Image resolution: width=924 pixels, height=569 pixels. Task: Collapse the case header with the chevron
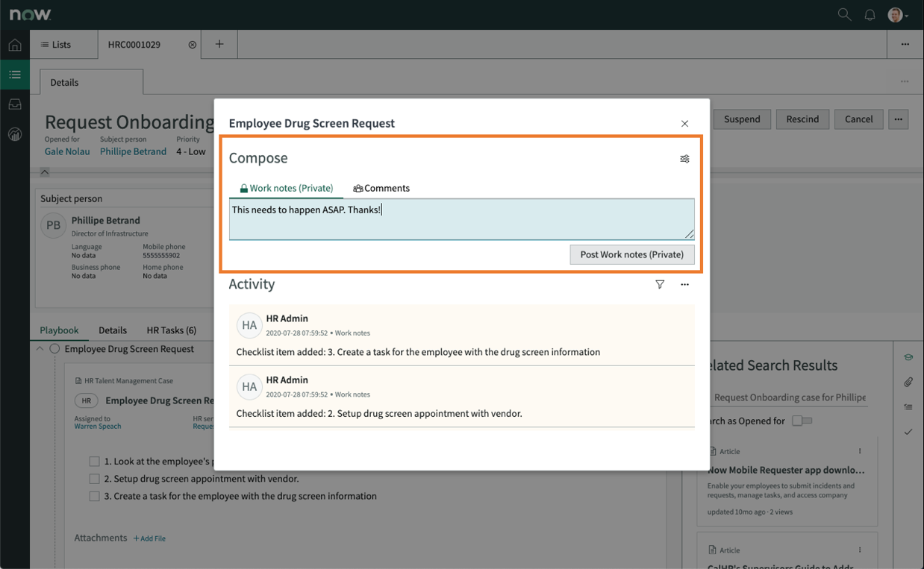click(x=45, y=172)
